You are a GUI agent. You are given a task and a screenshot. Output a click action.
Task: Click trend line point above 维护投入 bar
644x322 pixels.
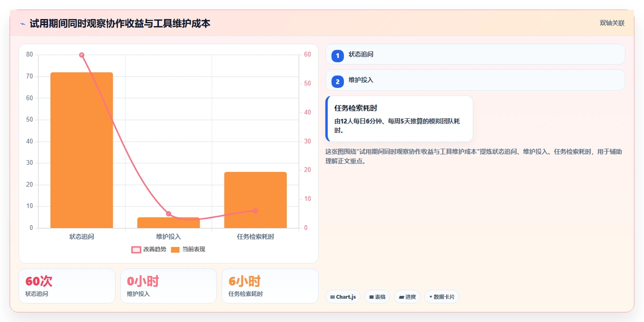[168, 214]
